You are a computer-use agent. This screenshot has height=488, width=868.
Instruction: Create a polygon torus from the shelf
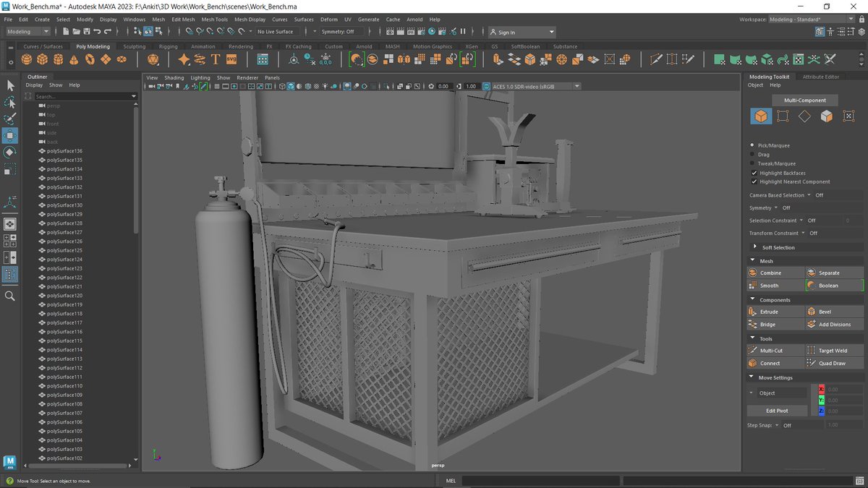coord(90,59)
